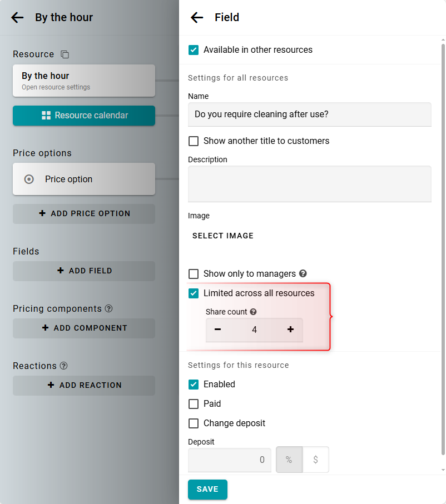Click the back arrow beside Field
Screen dimensions: 446x504
[x=197, y=18]
